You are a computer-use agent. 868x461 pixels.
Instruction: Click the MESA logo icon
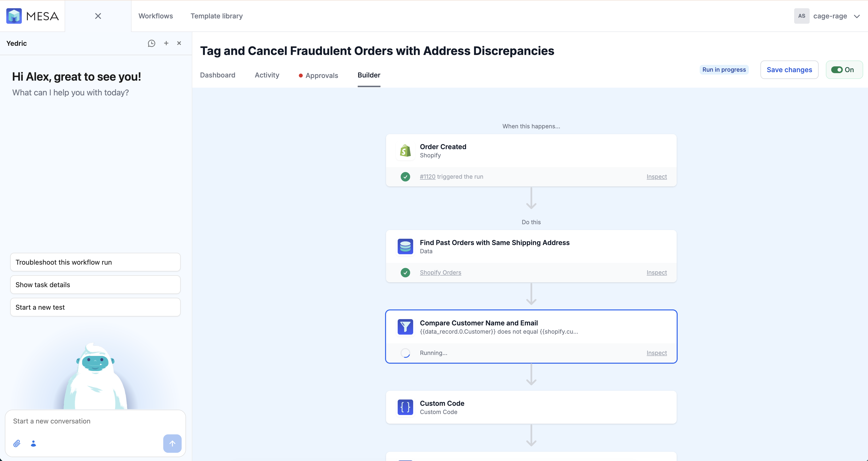tap(14, 16)
